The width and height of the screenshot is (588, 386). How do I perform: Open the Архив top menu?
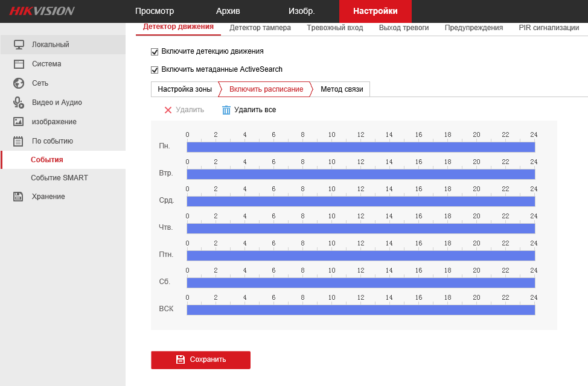click(x=228, y=11)
